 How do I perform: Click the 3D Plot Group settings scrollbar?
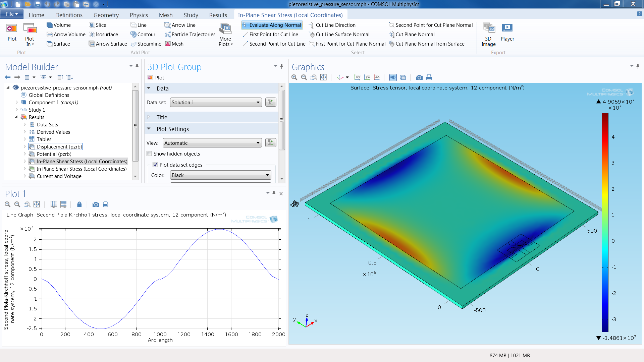tap(282, 120)
